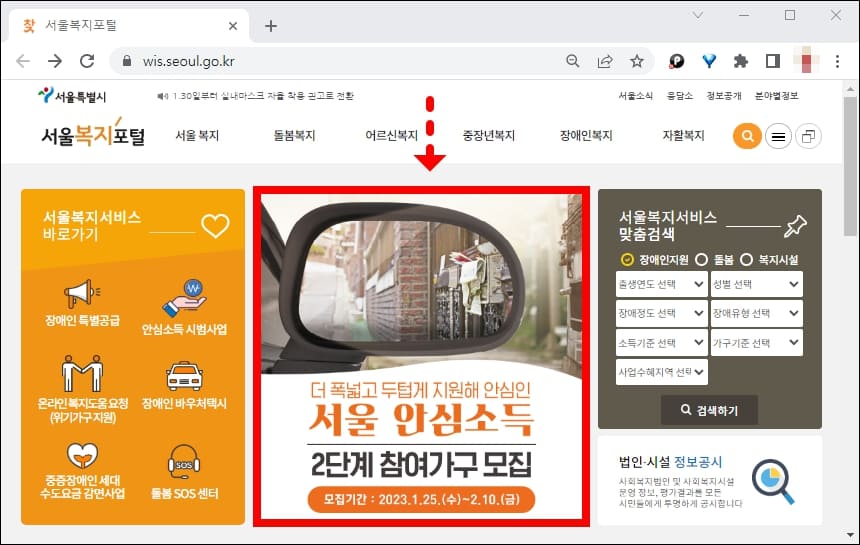Click the 서울복지포털 home logo

[93, 133]
